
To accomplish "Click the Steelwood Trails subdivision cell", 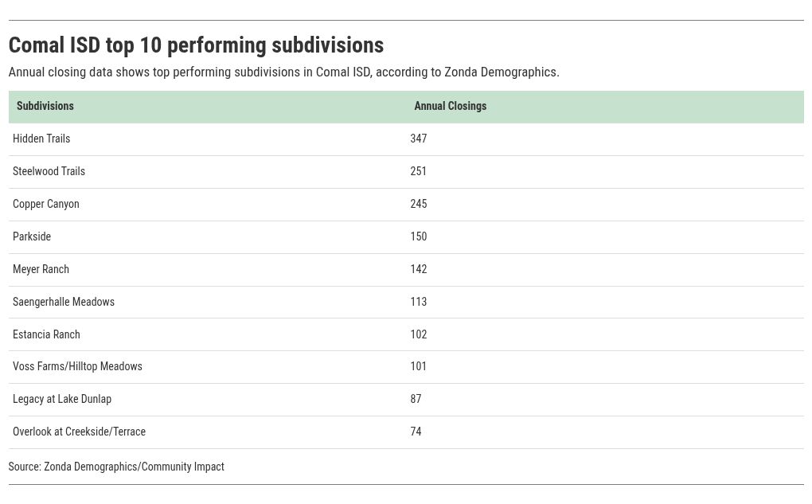I will tap(49, 171).
